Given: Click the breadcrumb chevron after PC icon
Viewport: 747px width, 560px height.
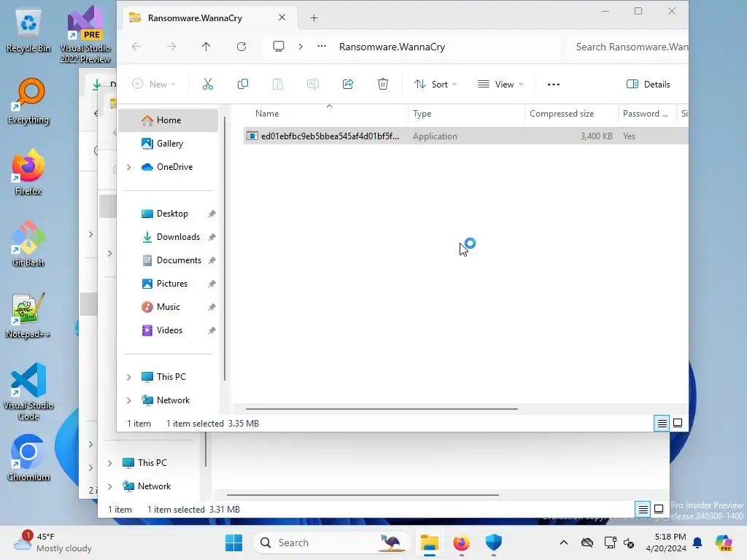Looking at the screenshot, I should [x=300, y=47].
